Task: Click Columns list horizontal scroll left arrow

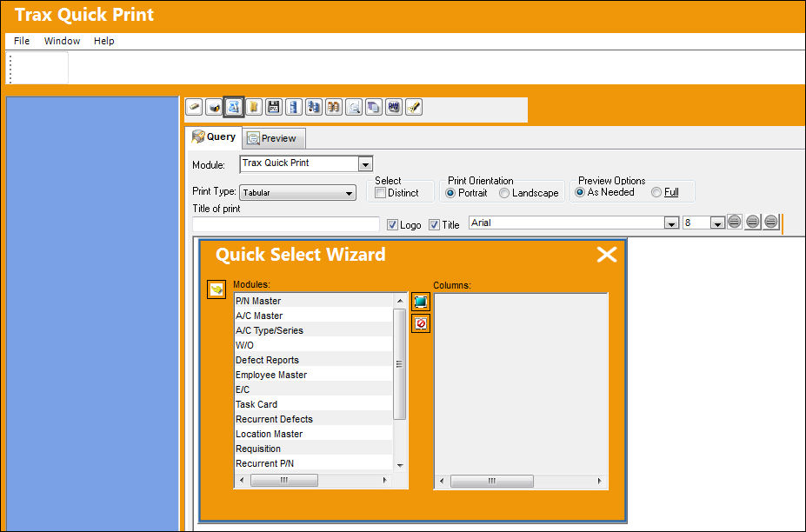Action: point(442,481)
